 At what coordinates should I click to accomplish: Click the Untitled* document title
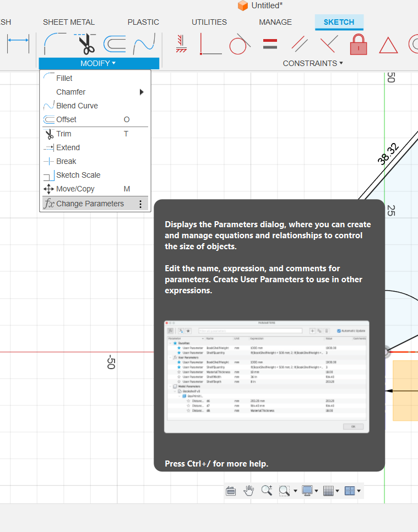tap(267, 6)
